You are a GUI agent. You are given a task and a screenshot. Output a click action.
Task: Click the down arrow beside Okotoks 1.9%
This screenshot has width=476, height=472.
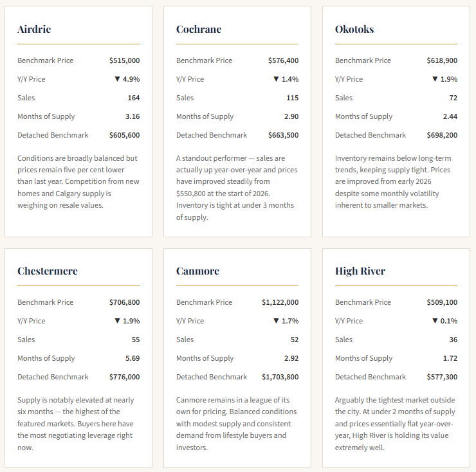click(435, 79)
